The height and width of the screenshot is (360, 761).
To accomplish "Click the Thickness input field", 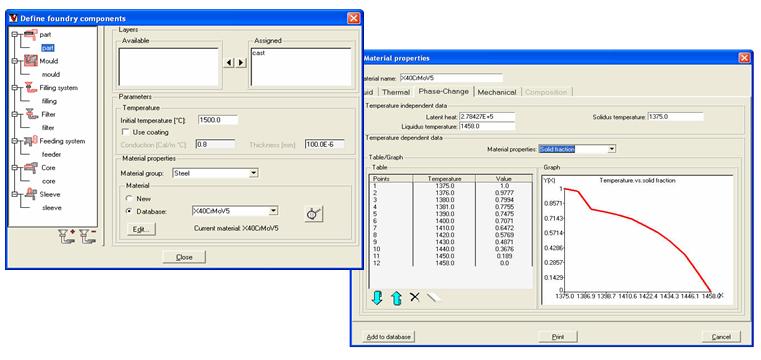I will click(x=325, y=144).
